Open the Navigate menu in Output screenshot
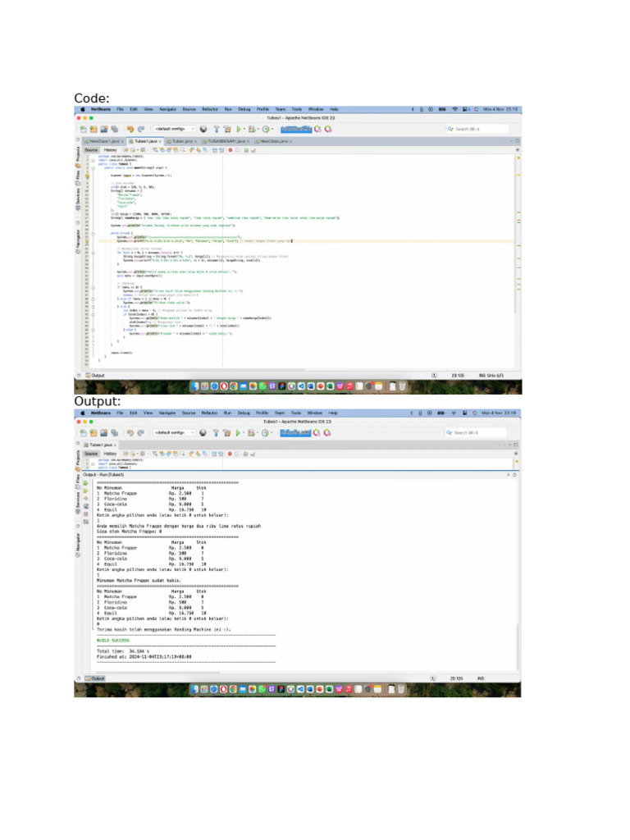Viewport: 630px width, 840px height. [x=167, y=413]
